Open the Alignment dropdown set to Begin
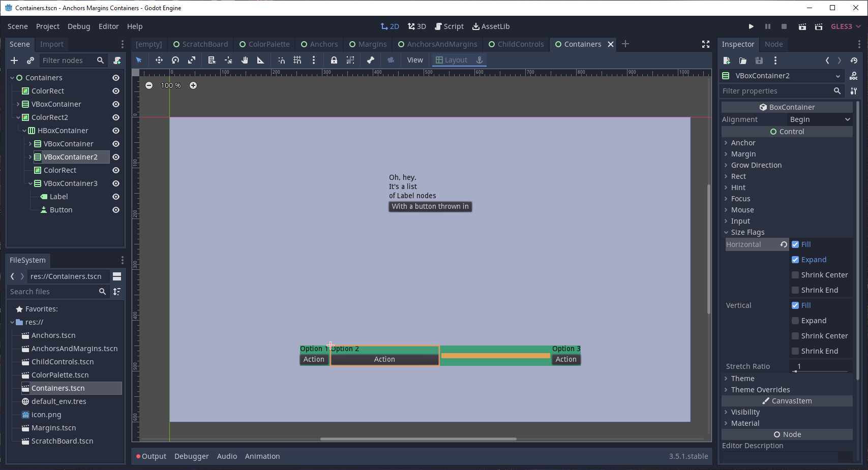Screen dimensions: 868x470 click(x=819, y=119)
